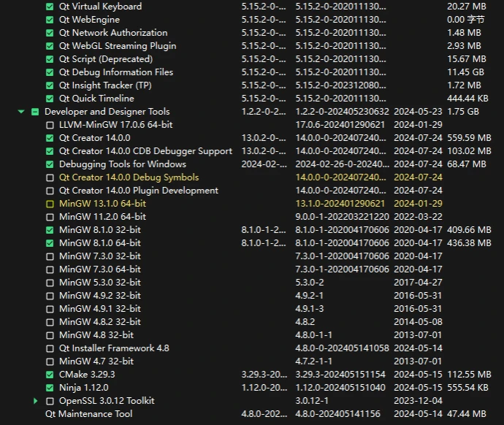Image resolution: width=504 pixels, height=425 pixels.
Task: Deselect the Ninja 1.12.0 checkbox
Action: pos(50,388)
